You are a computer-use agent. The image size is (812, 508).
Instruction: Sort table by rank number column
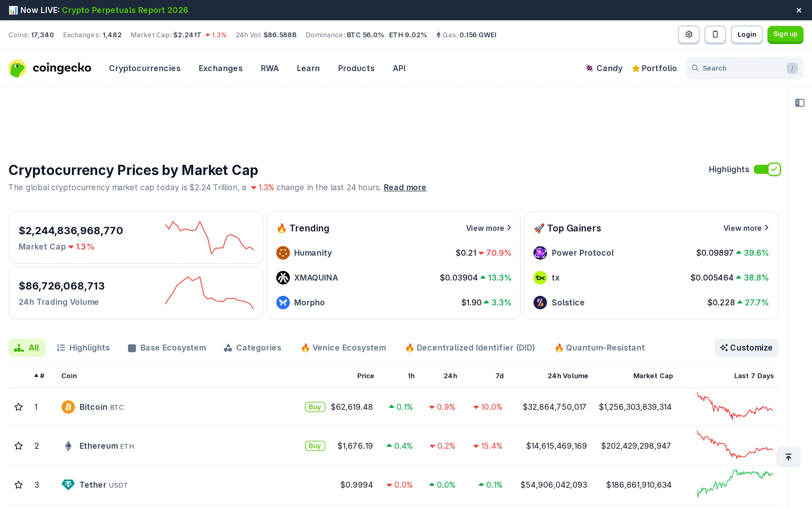click(39, 376)
